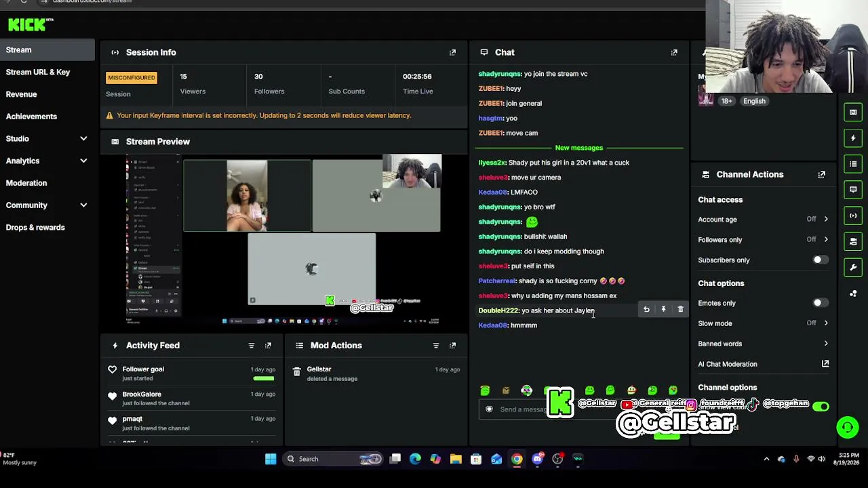
Task: Click username hasgtm in chat
Action: pyautogui.click(x=491, y=119)
